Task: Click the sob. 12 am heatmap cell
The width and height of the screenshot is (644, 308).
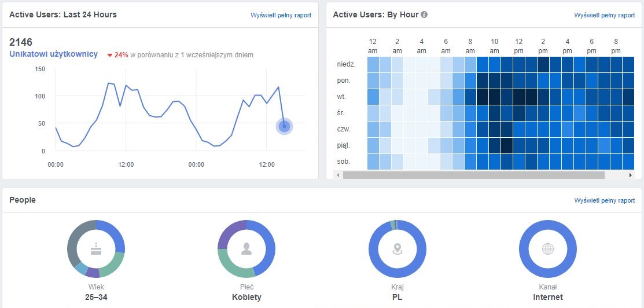Action: (373, 162)
